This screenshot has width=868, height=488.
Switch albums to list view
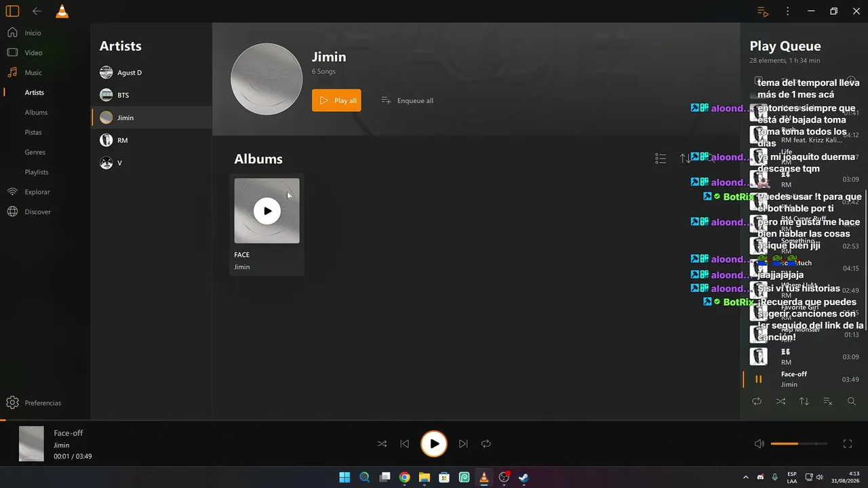(x=660, y=159)
